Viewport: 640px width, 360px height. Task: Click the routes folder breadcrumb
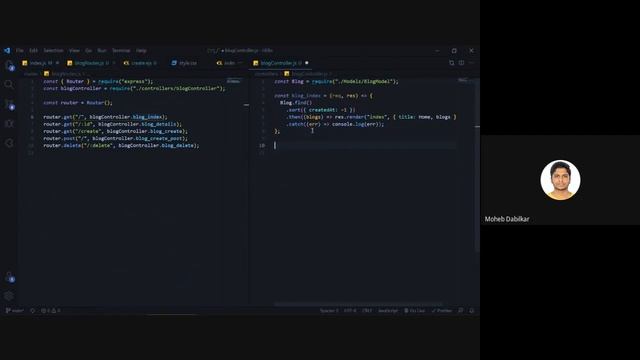31,74
